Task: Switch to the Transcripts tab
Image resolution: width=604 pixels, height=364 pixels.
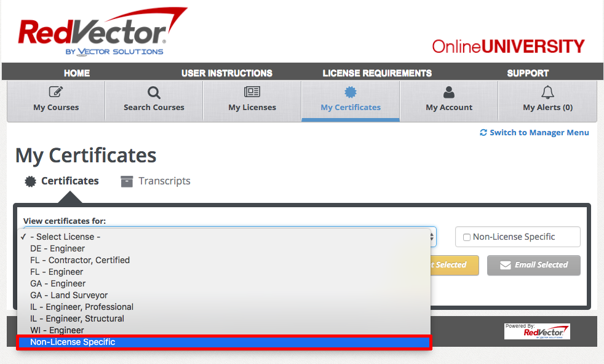Action: (164, 181)
